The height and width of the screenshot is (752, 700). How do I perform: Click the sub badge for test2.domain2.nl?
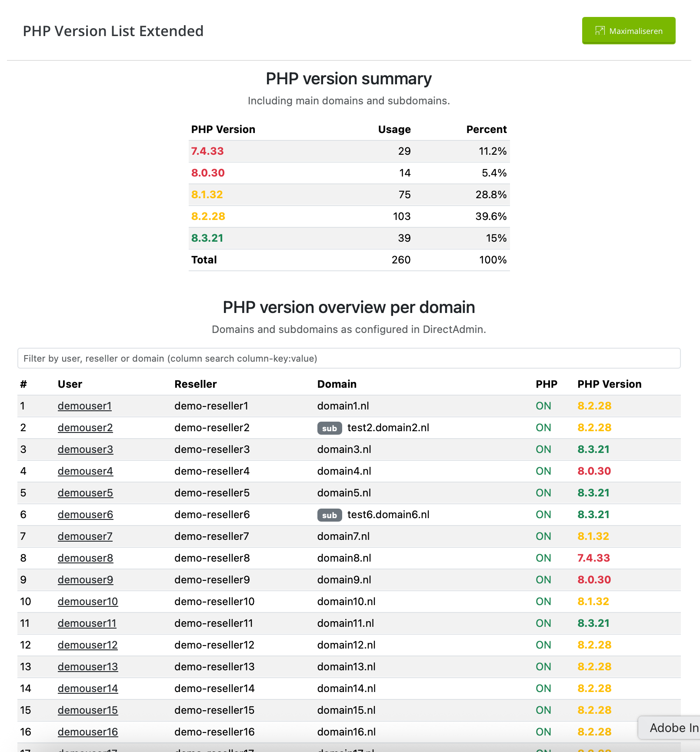click(329, 428)
